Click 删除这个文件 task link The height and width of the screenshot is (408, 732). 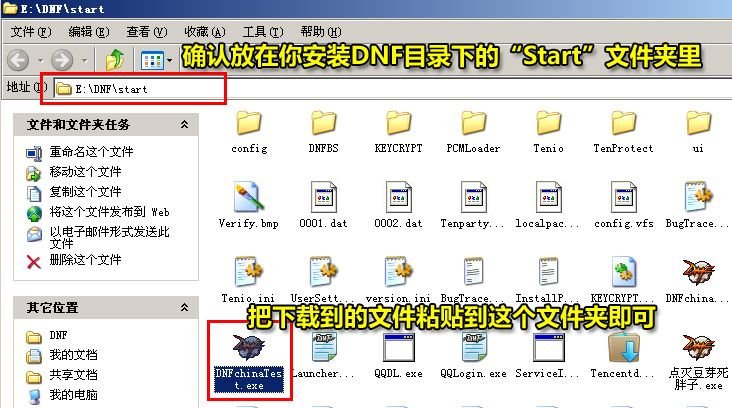click(x=85, y=260)
